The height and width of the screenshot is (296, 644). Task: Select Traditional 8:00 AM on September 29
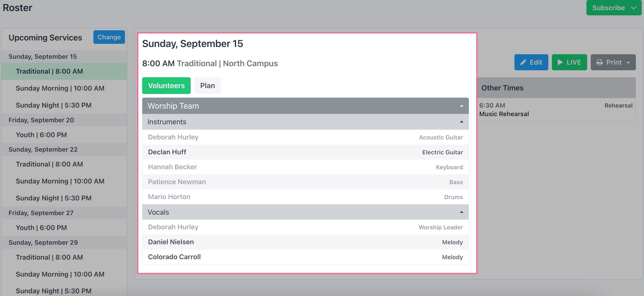tap(49, 257)
